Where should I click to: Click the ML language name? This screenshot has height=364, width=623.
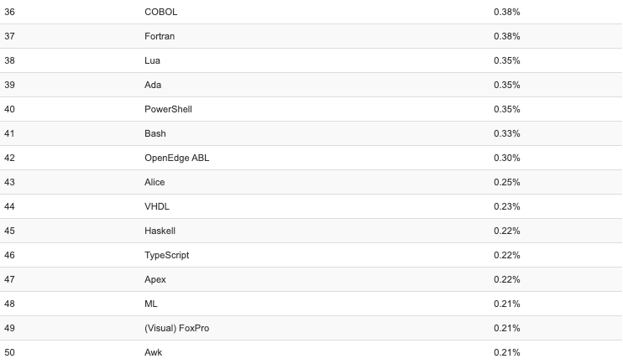(x=151, y=304)
